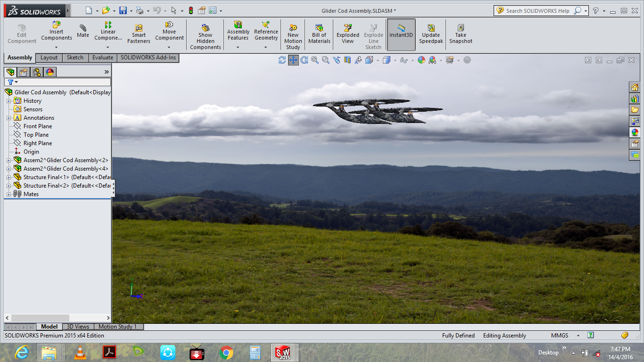Image resolution: width=644 pixels, height=362 pixels.
Task: Open Insert Components dropdown arrow
Action: tap(56, 47)
